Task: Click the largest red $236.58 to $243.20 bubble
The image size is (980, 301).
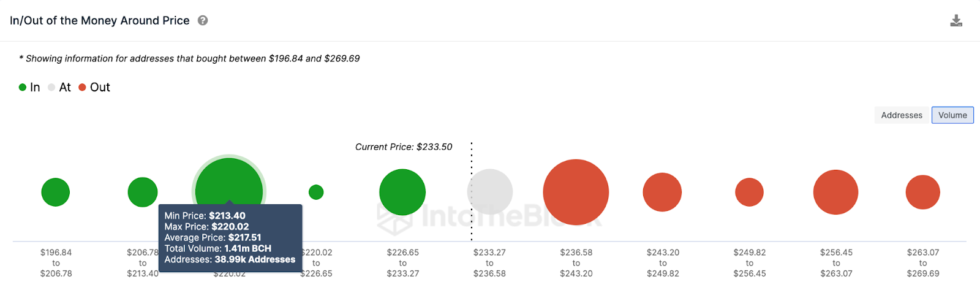Action: click(x=576, y=192)
